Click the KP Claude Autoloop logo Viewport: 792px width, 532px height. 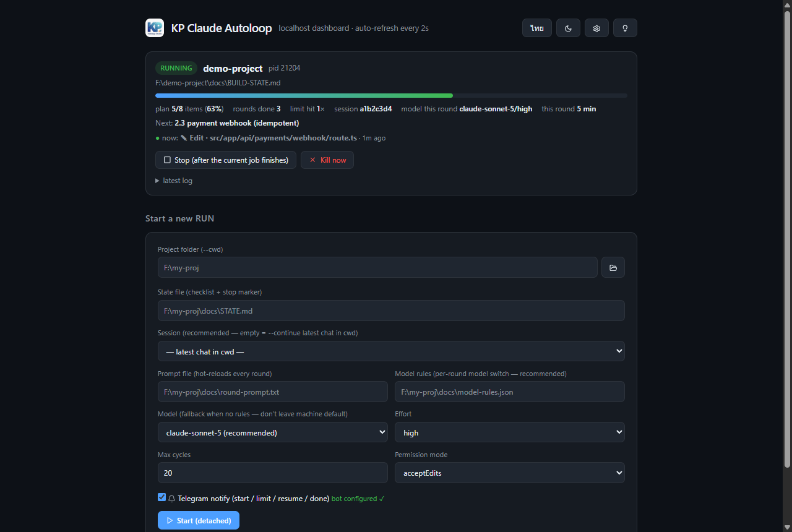pyautogui.click(x=155, y=28)
